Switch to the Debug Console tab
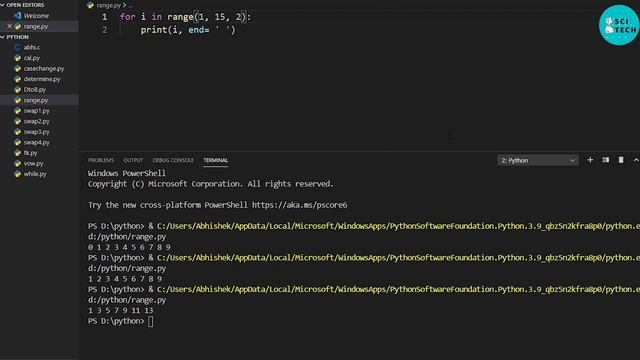Viewport: 640px width, 360px height. pos(173,160)
